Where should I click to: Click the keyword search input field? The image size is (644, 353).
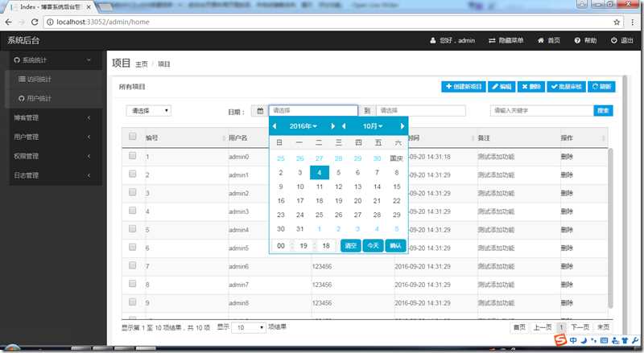542,111
